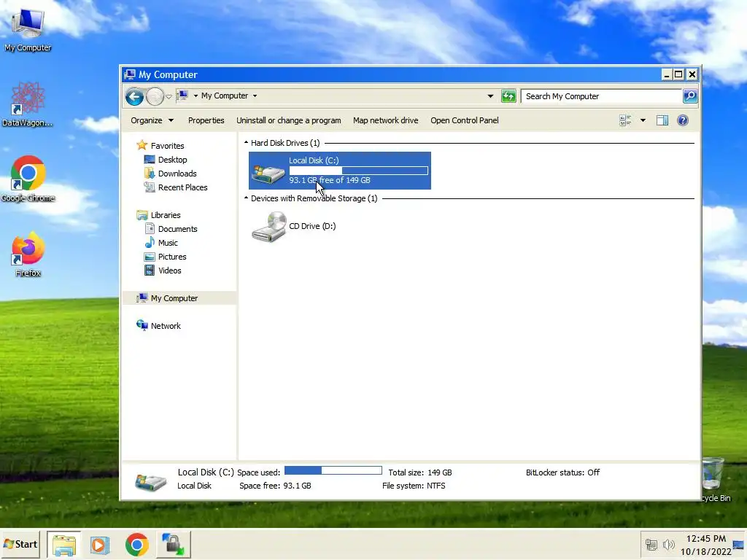Select the CD Drive (D:) icon

[268, 227]
